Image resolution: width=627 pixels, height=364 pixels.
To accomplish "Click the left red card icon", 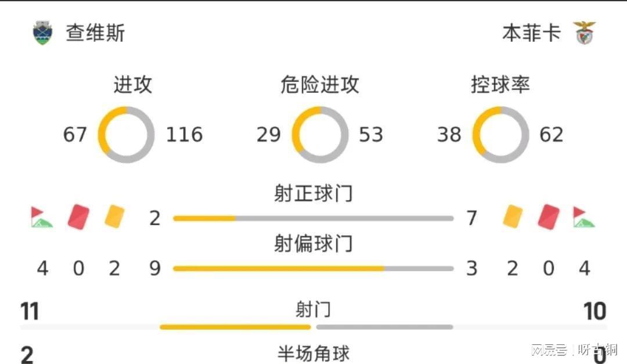I will click(78, 217).
